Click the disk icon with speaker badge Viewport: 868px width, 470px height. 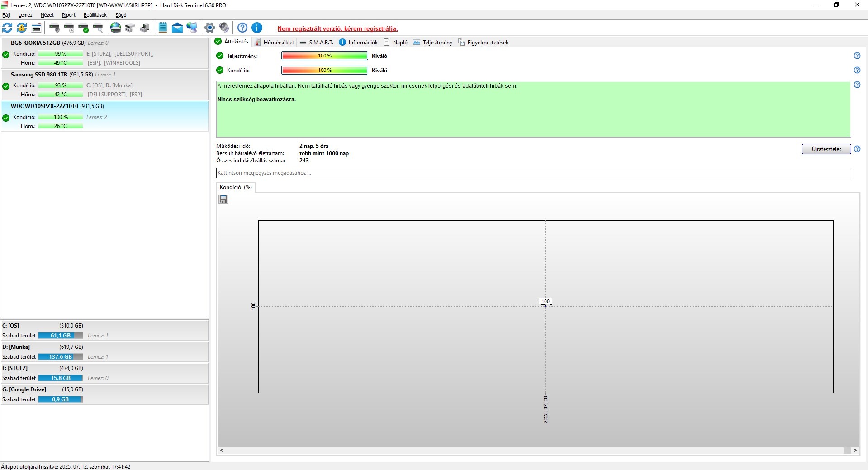click(55, 28)
